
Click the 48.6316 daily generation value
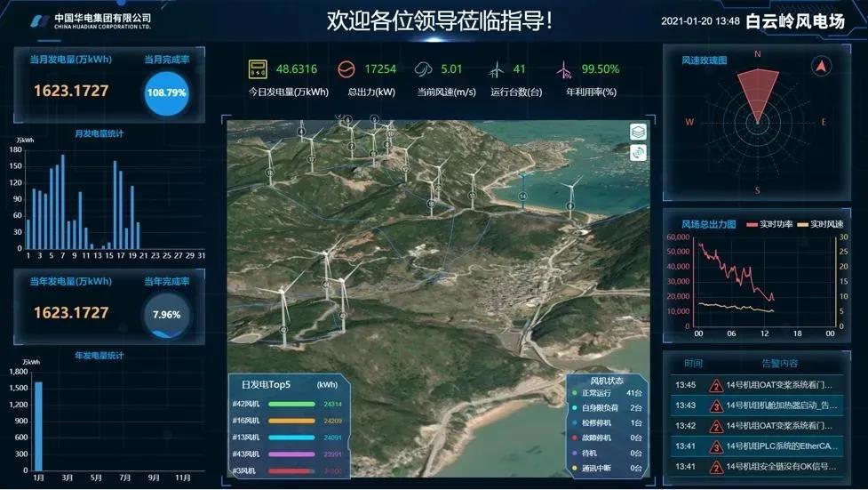click(297, 69)
